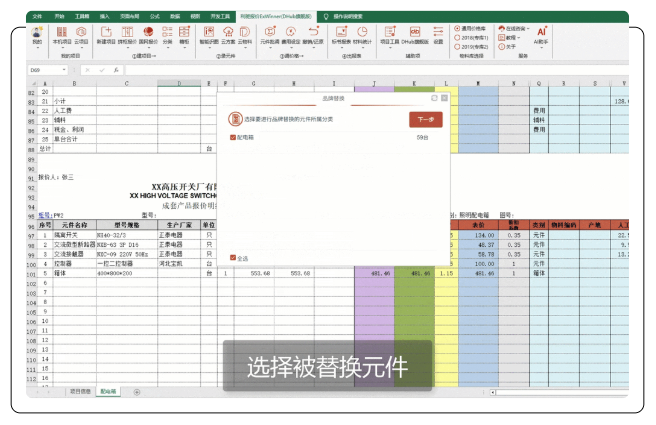
Task: Click the 关于 about info icon
Action: tap(502, 47)
